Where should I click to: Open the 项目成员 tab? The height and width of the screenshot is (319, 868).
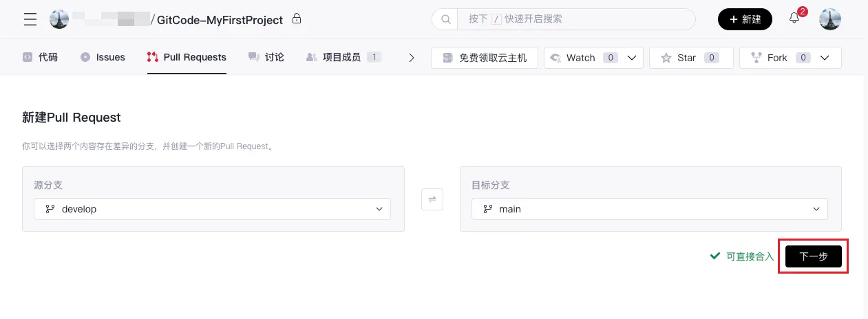(343, 57)
